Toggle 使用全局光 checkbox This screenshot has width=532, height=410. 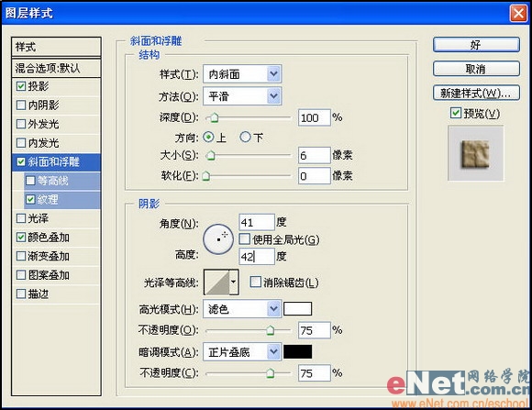(x=244, y=239)
